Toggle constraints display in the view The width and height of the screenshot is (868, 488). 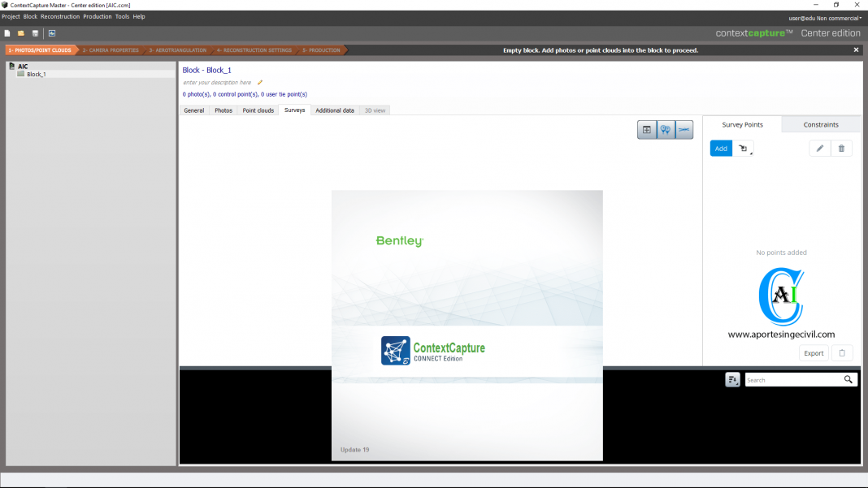(x=684, y=130)
